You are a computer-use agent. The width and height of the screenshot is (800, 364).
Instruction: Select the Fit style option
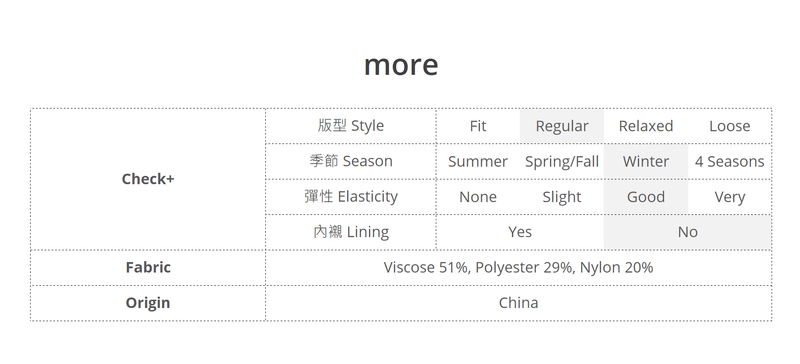(478, 126)
